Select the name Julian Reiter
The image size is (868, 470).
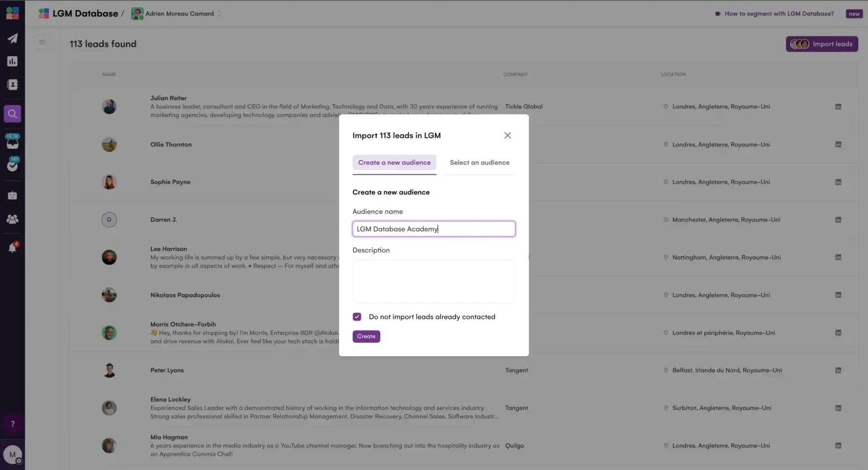click(168, 98)
